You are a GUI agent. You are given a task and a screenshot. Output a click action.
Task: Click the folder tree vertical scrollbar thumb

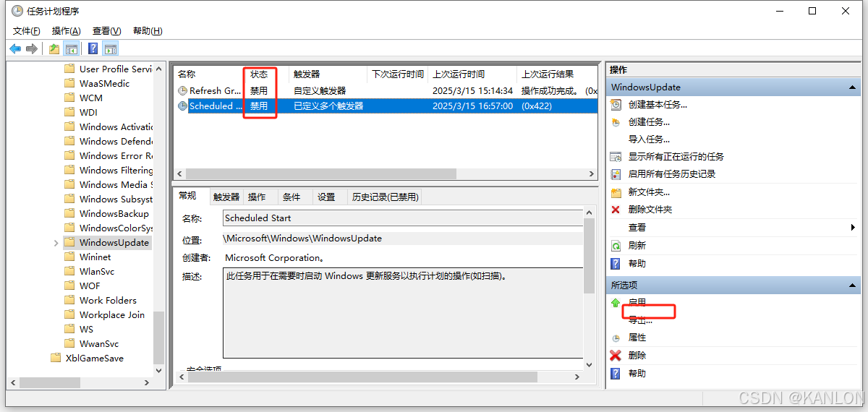point(159,338)
